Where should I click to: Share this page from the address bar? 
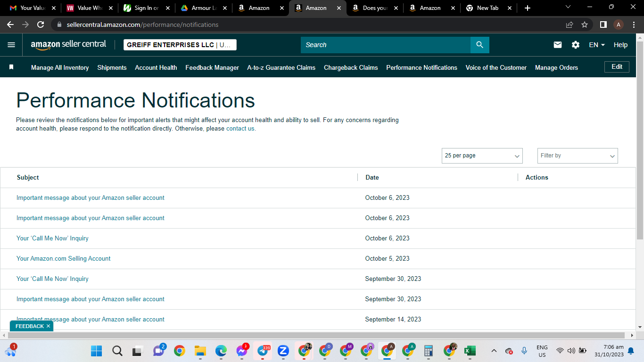pyautogui.click(x=570, y=25)
